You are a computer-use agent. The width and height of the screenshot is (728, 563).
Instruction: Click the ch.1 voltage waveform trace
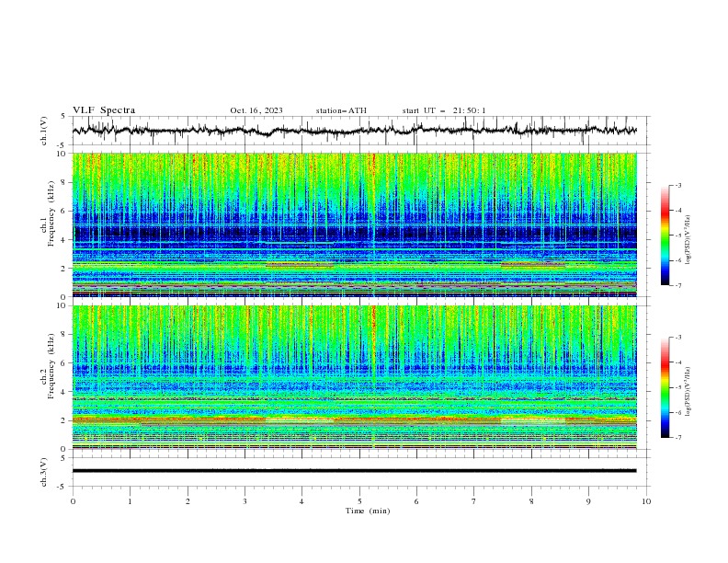point(354,131)
